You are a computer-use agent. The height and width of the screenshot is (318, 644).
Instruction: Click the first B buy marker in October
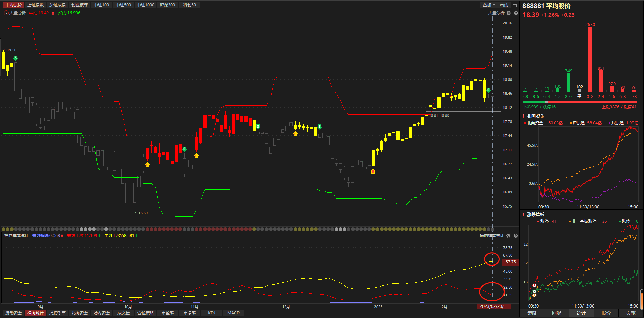[147, 165]
